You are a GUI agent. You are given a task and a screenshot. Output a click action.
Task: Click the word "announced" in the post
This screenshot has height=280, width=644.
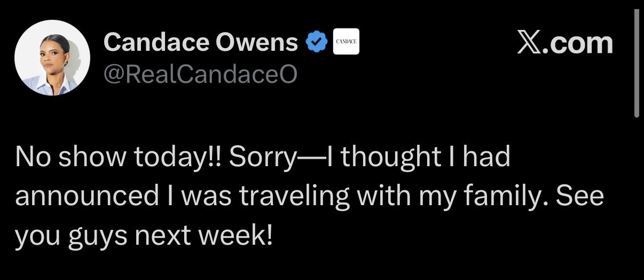tap(87, 197)
